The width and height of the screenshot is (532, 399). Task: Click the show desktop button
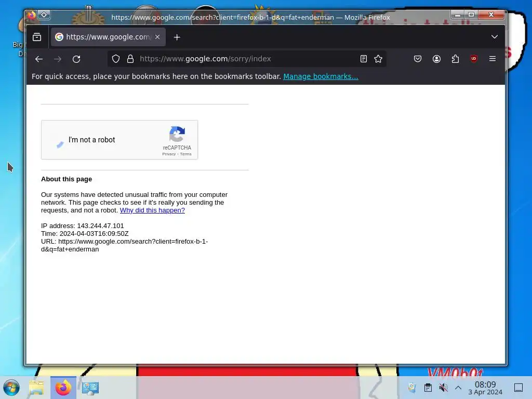pos(518,388)
